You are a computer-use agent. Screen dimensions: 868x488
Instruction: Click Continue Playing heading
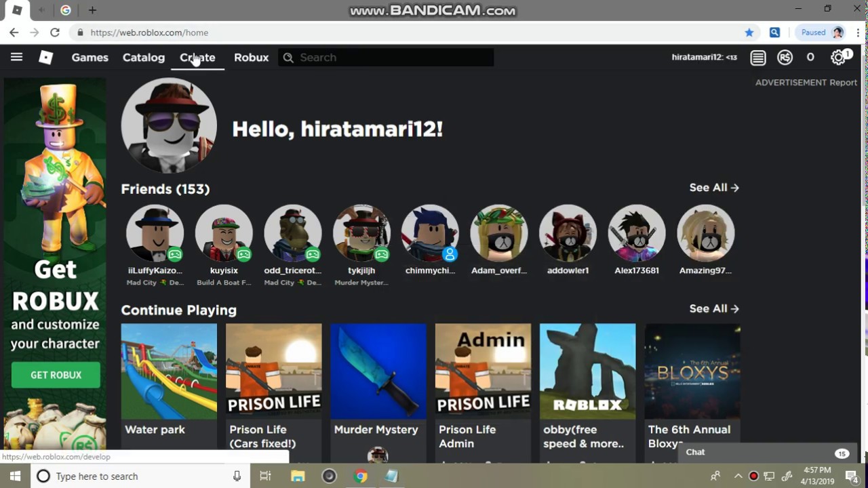click(179, 310)
